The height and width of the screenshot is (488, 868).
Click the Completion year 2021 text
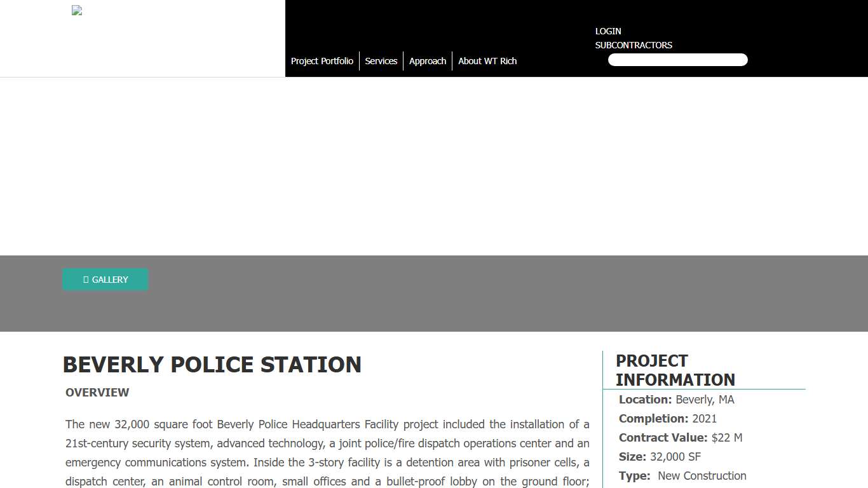point(705,419)
